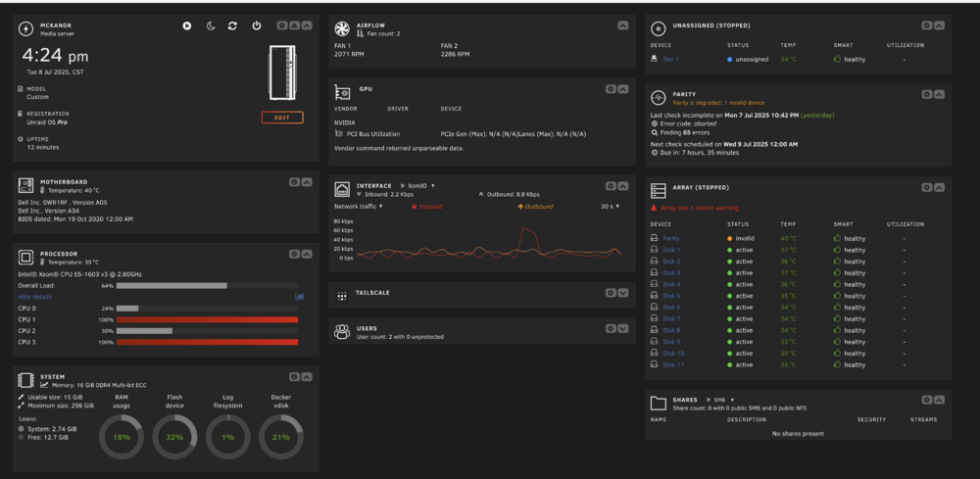The image size is (980, 479).
Task: Click Hide details link in Processor
Action: 35,297
